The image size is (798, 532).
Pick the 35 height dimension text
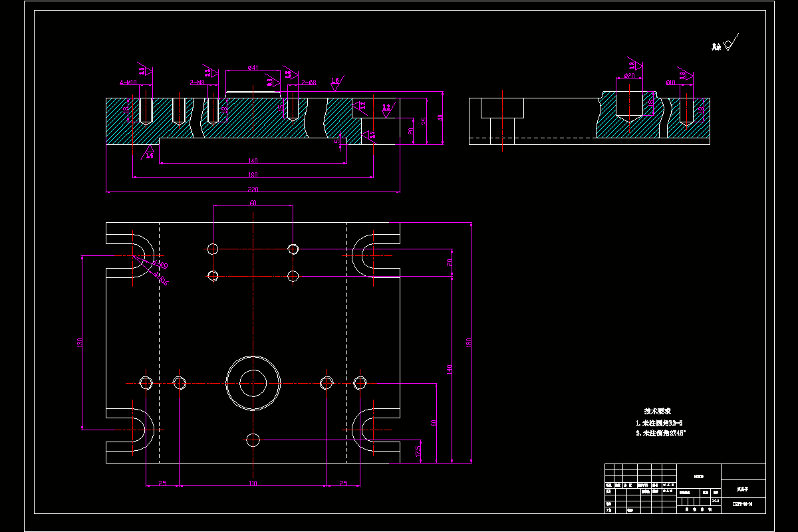point(424,122)
